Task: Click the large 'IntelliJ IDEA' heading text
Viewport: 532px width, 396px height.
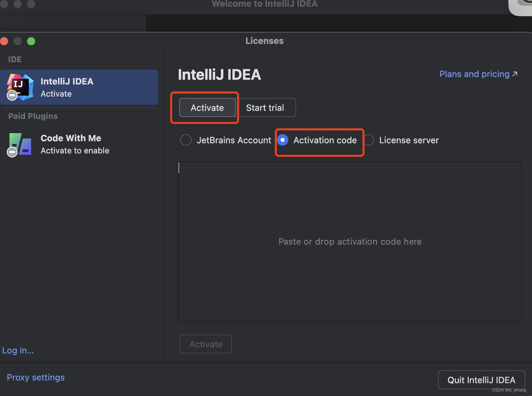Action: tap(219, 75)
